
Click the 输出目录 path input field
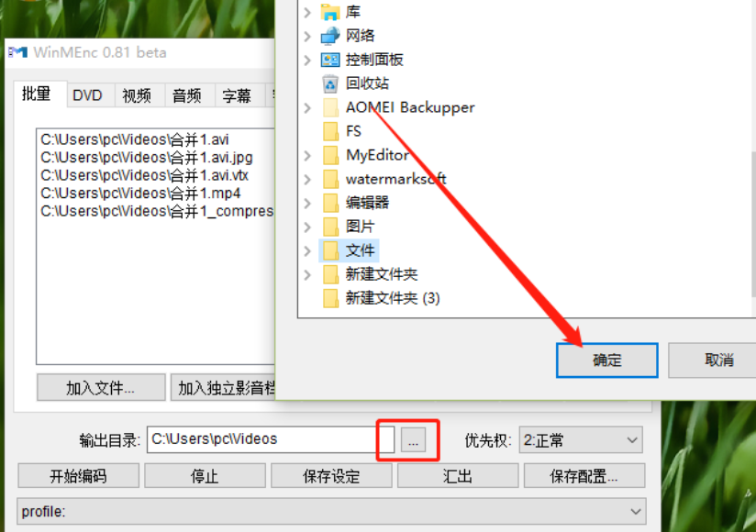271,439
